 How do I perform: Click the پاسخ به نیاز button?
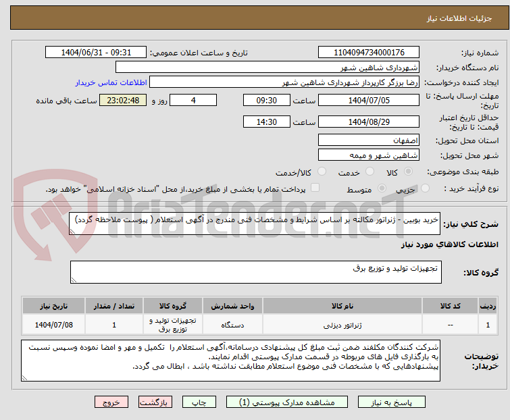(392, 402)
